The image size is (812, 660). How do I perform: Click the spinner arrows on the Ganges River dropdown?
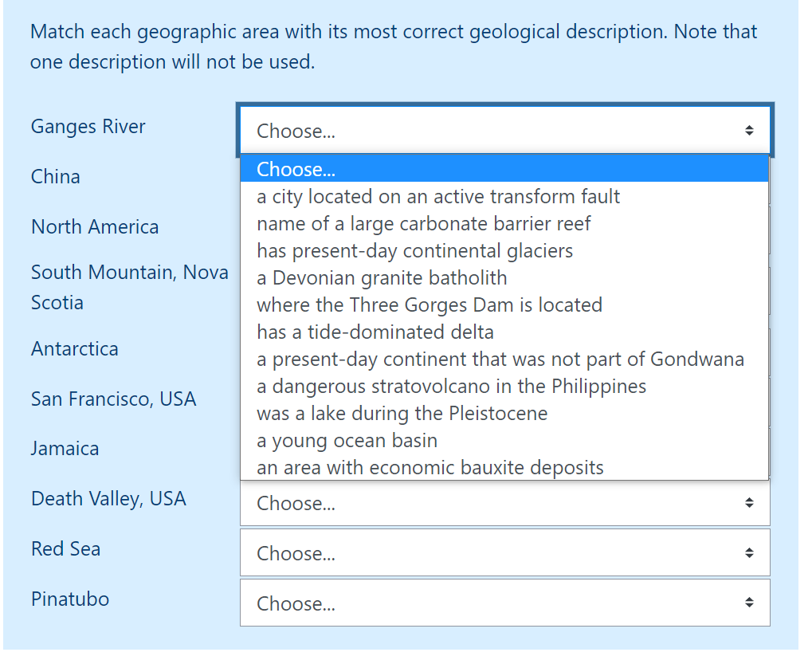click(749, 130)
